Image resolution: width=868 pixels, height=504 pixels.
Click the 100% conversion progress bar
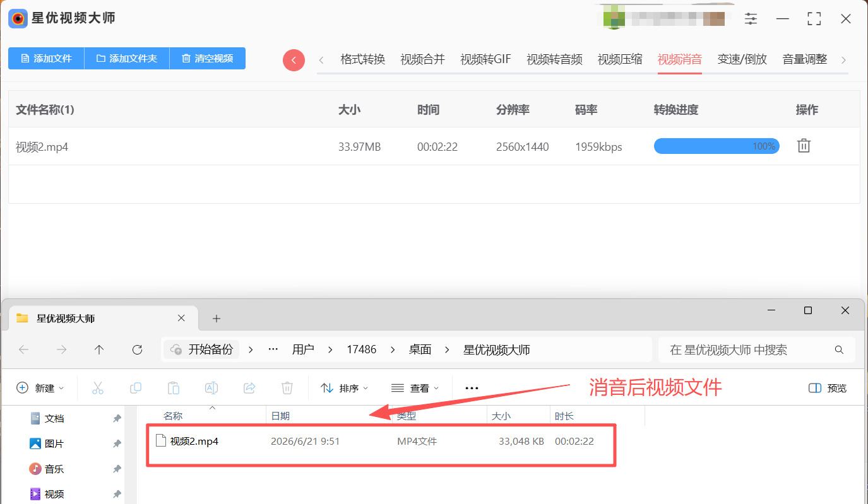pos(716,146)
